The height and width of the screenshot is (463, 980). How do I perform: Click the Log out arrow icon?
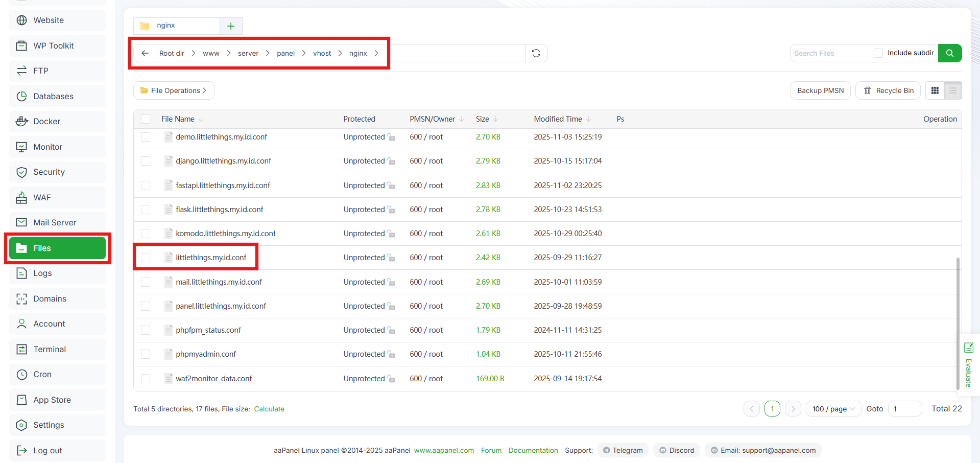click(x=21, y=451)
